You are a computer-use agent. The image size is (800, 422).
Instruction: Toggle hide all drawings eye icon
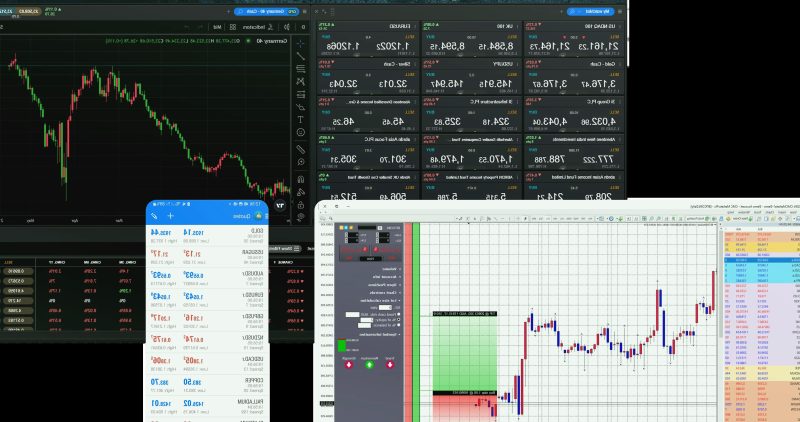pyautogui.click(x=301, y=216)
